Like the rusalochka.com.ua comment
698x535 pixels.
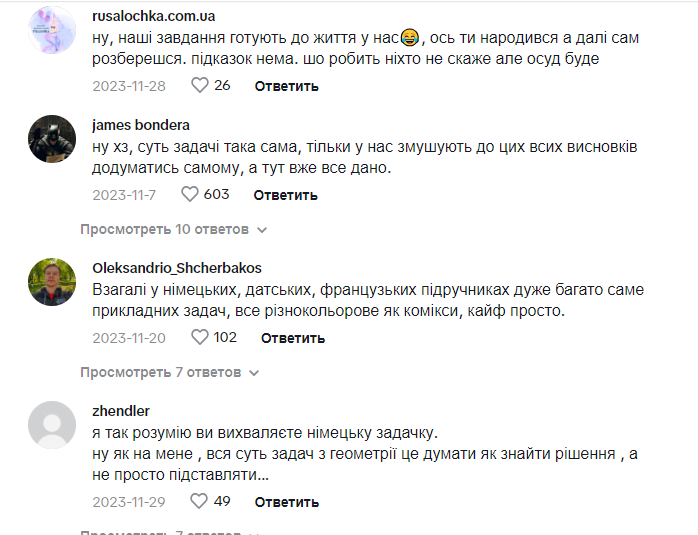click(x=200, y=86)
